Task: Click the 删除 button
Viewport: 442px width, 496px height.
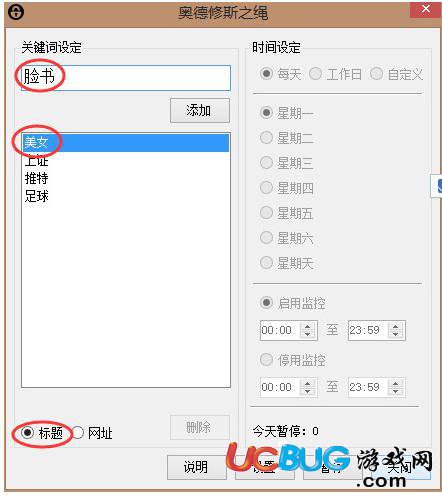Action: tap(200, 427)
